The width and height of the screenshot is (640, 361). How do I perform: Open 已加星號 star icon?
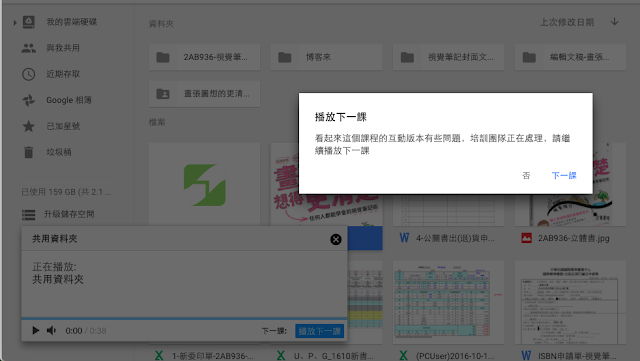point(29,126)
